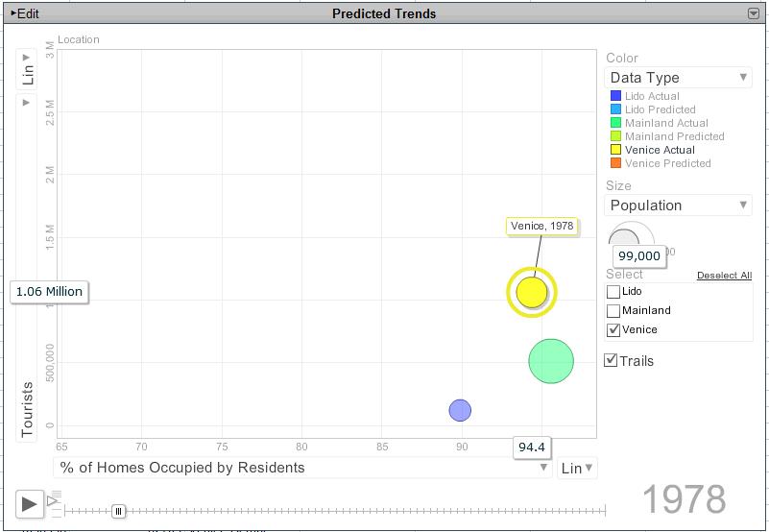Open the Population size dropdown
769x532 pixels.
678,206
